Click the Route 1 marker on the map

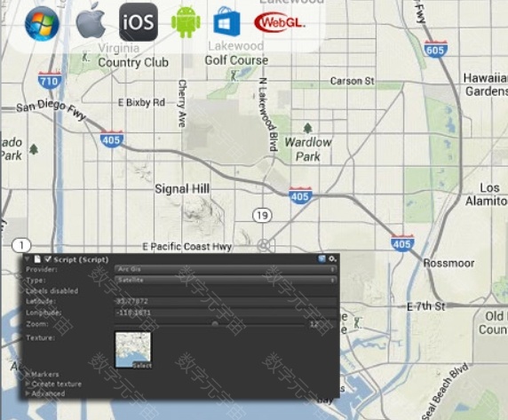pyautogui.click(x=21, y=245)
